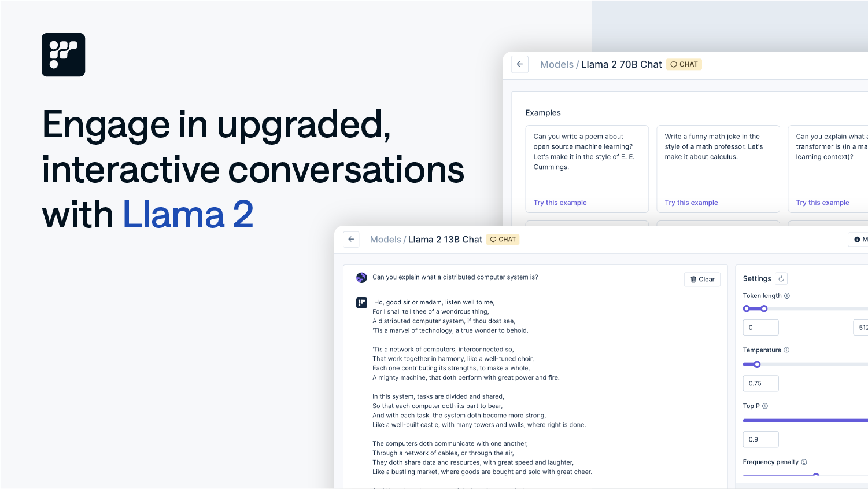Reset settings with the refresh icon
Image resolution: width=868 pixels, height=489 pixels.
781,278
